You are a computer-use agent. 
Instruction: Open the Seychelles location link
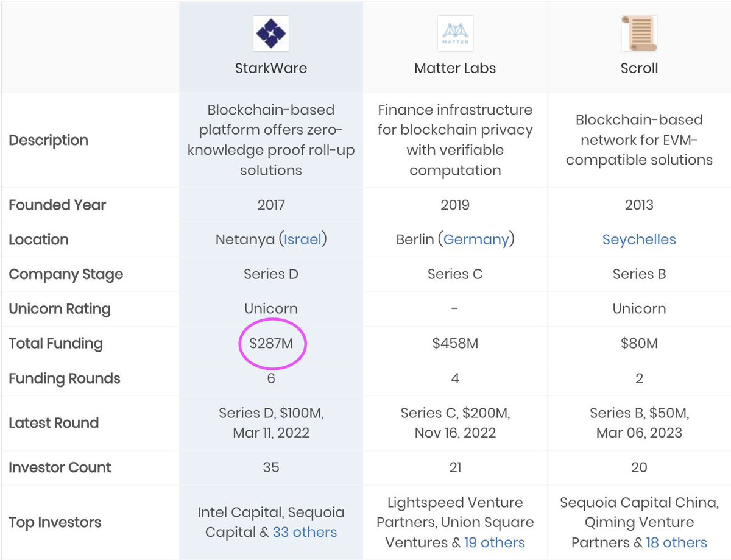(x=639, y=239)
